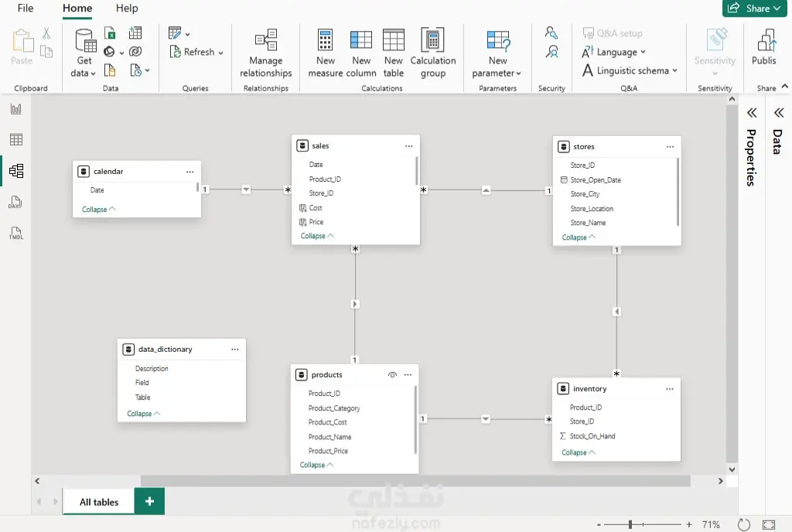
Task: Open the stores table more options
Action: point(670,147)
